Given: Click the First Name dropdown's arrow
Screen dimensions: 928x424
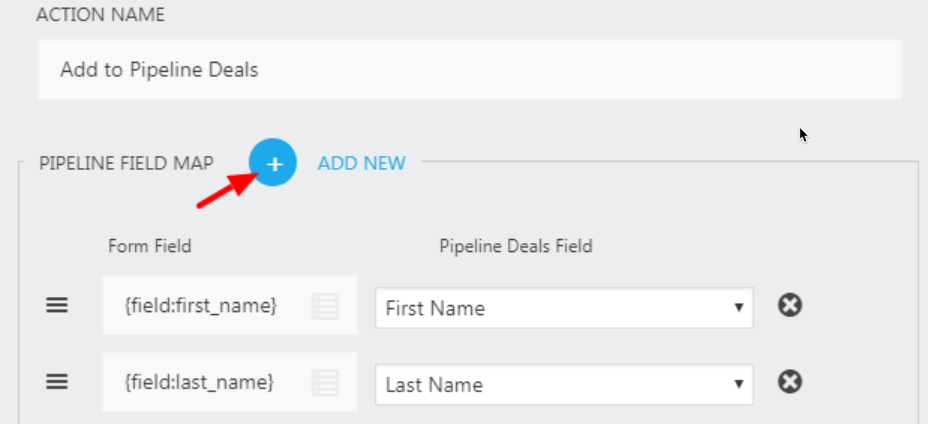Looking at the screenshot, I should (x=738, y=308).
